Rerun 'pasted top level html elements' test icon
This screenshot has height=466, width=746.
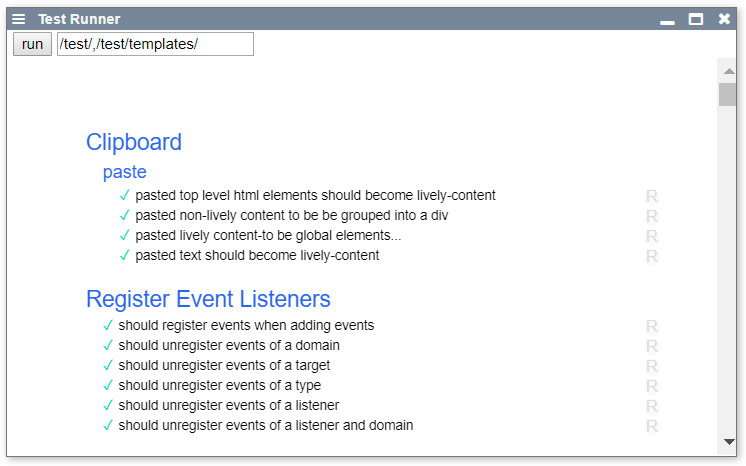(x=652, y=196)
